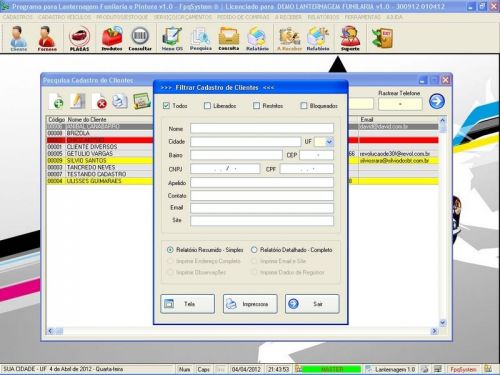Image resolution: width=500 pixels, height=375 pixels.
Task: Open the FERRAMENTAS menu
Action: tap(362, 17)
